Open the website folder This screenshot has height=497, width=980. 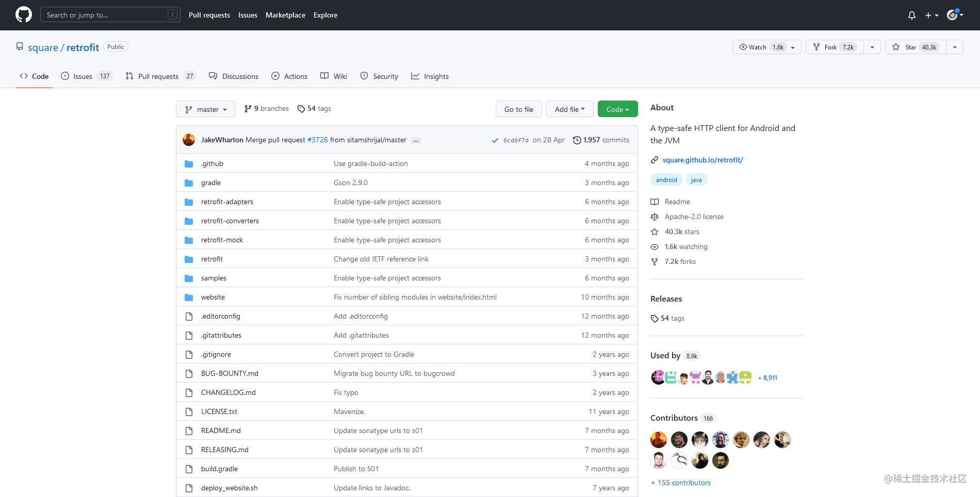click(x=213, y=297)
